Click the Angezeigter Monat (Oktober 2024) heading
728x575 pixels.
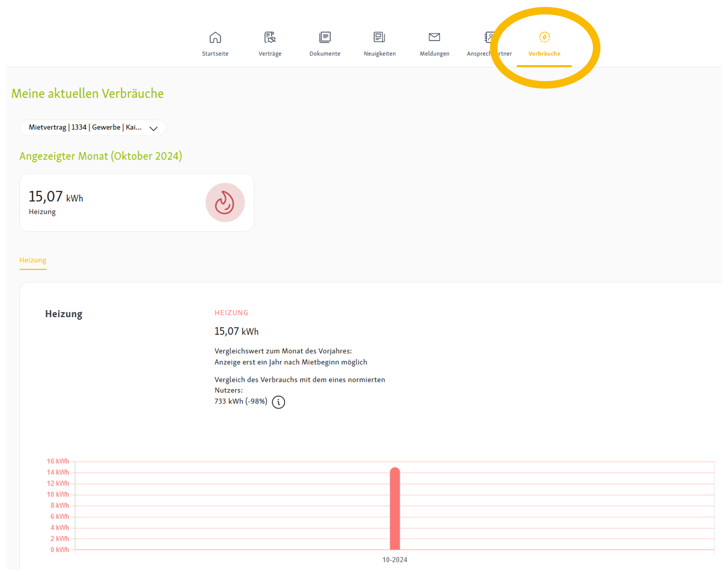[x=101, y=156]
